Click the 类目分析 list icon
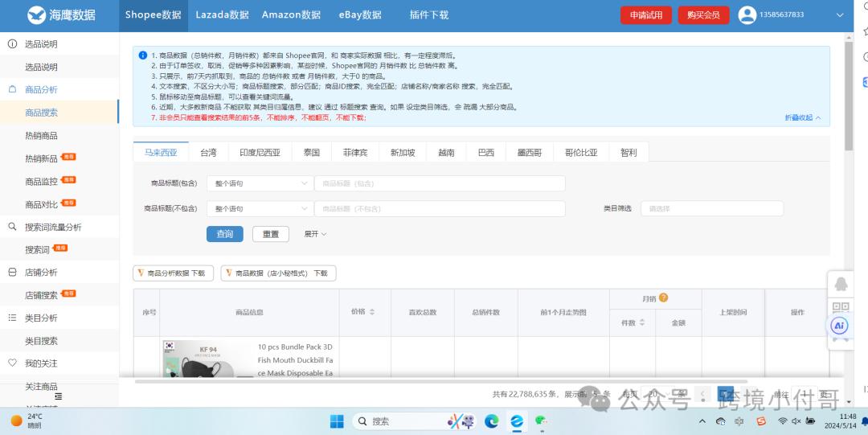The width and height of the screenshot is (868, 435). [11, 318]
